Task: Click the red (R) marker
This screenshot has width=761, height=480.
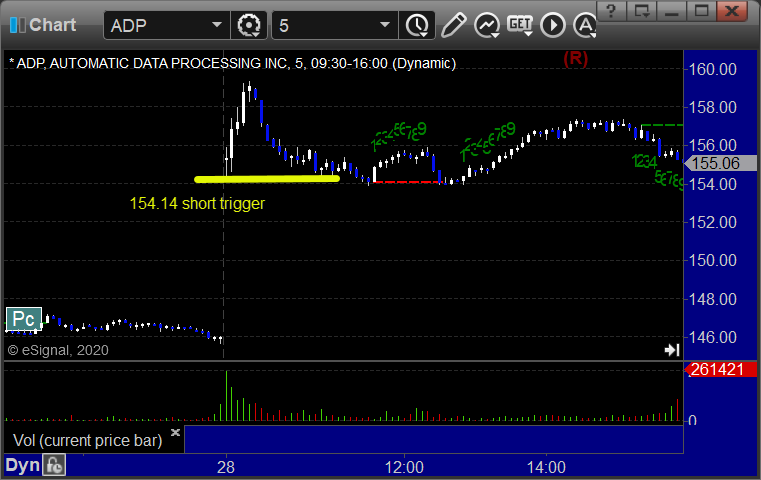Action: [x=576, y=59]
